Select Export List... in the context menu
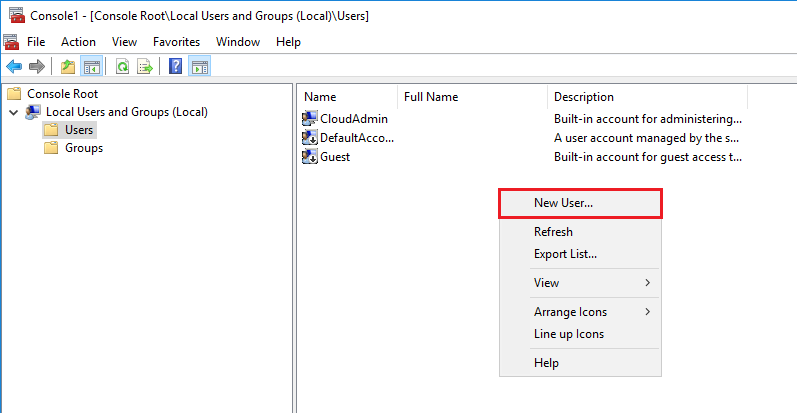This screenshot has height=413, width=797. pyautogui.click(x=565, y=254)
